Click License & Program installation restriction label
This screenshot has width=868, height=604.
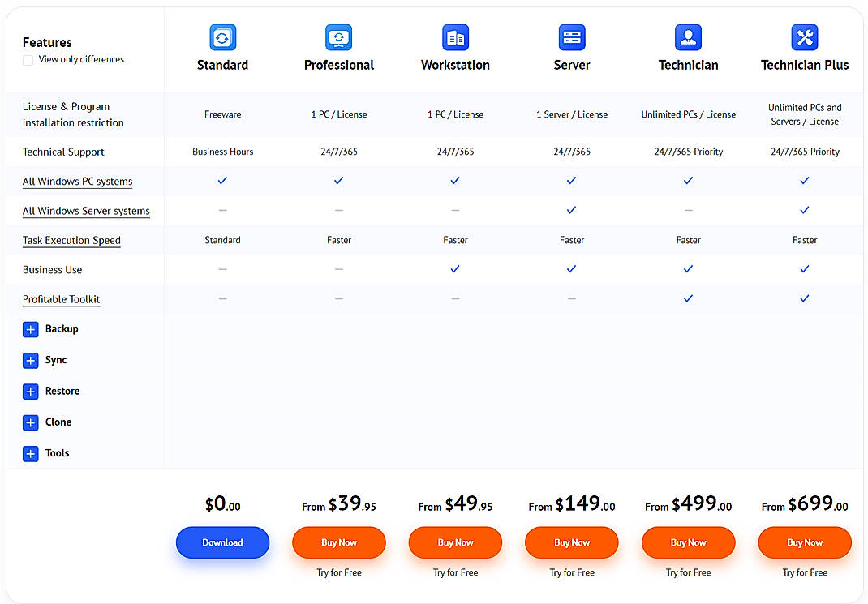click(73, 114)
